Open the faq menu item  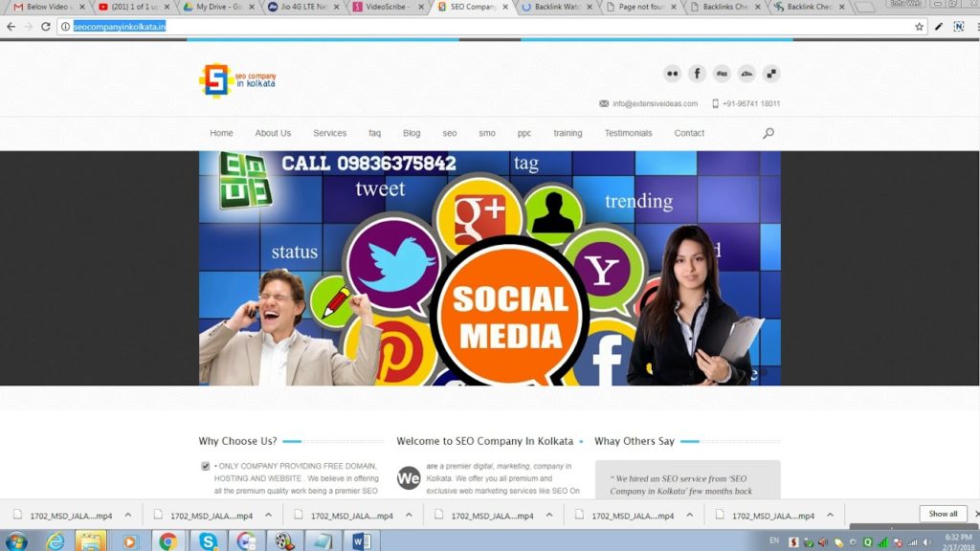coord(374,133)
